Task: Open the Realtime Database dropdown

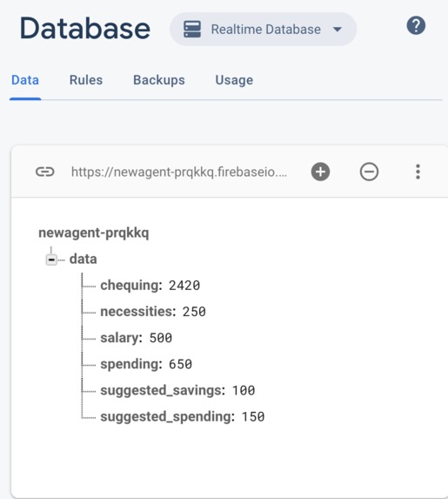Action: point(263,30)
